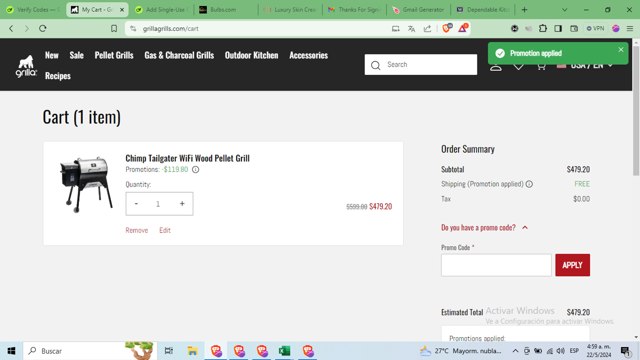Image resolution: width=640 pixels, height=360 pixels.
Task: Click the info icon next to Promotions discount
Action: (x=196, y=169)
